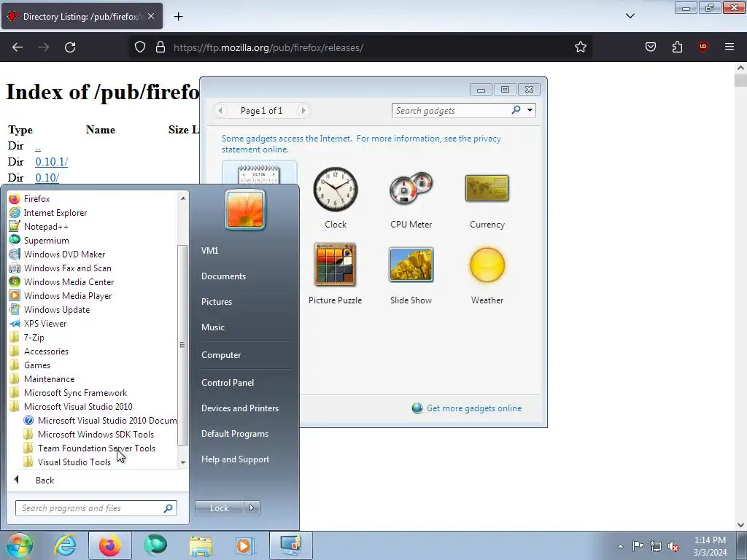Viewport: 747px width, 560px height.
Task: Click the Windows Start orb
Action: coord(19,545)
